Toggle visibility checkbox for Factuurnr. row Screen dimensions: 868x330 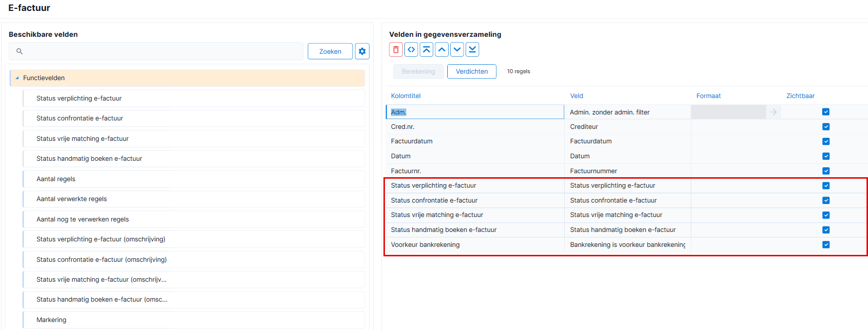pos(826,171)
